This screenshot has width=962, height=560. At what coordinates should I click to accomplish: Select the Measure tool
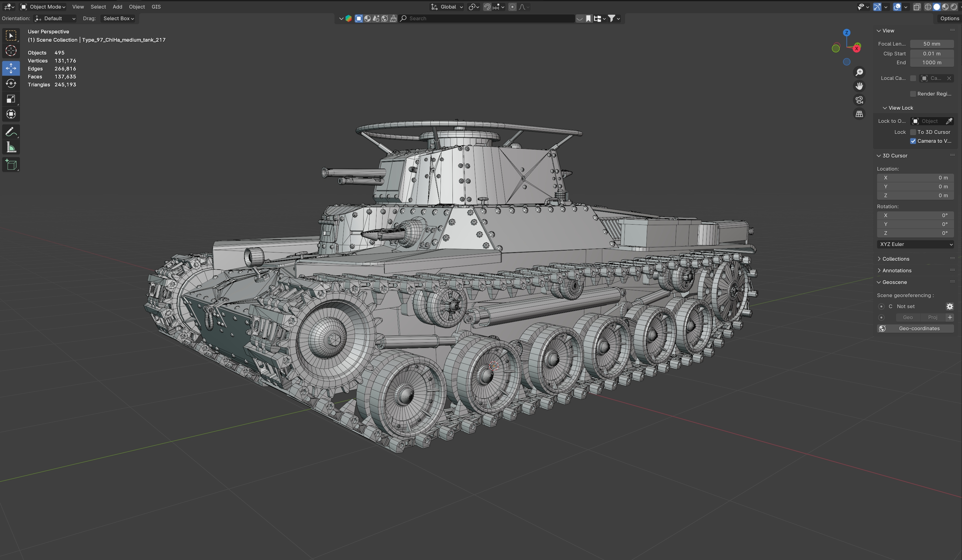tap(11, 148)
